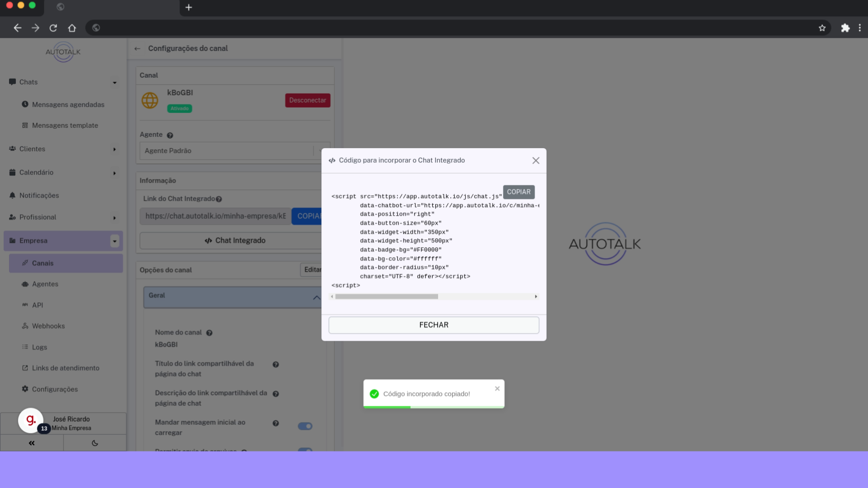Open Mensagens agendadas

coord(68,104)
